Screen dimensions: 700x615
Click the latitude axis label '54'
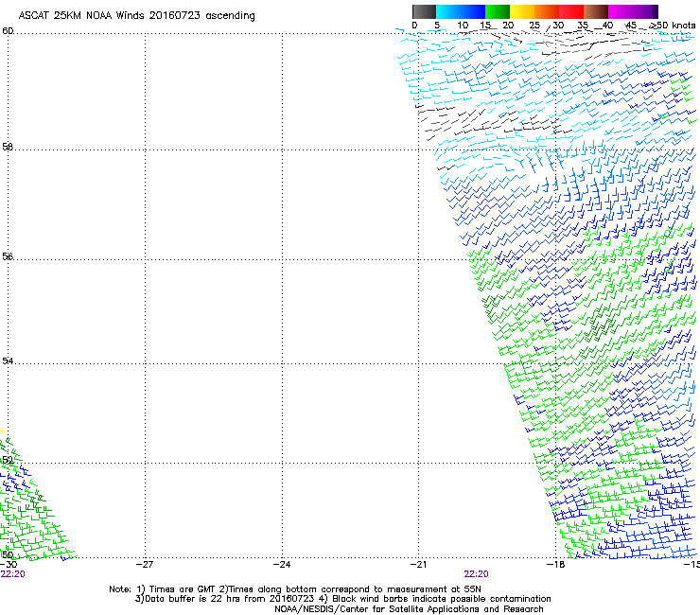8,360
